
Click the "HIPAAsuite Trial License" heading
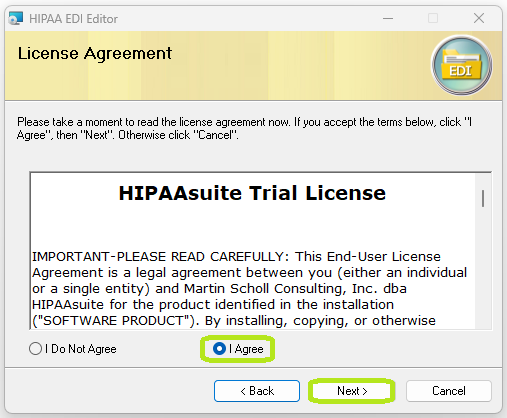tap(252, 193)
